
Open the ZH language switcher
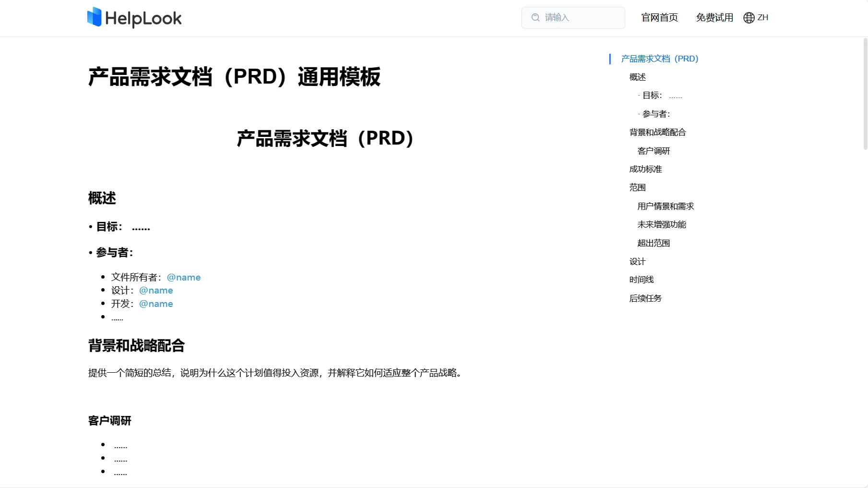click(763, 18)
